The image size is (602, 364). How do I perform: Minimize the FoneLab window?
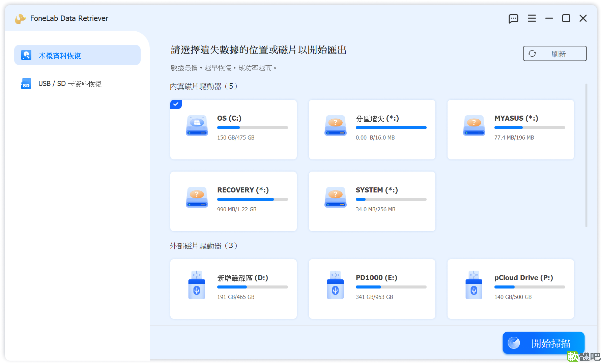click(549, 19)
